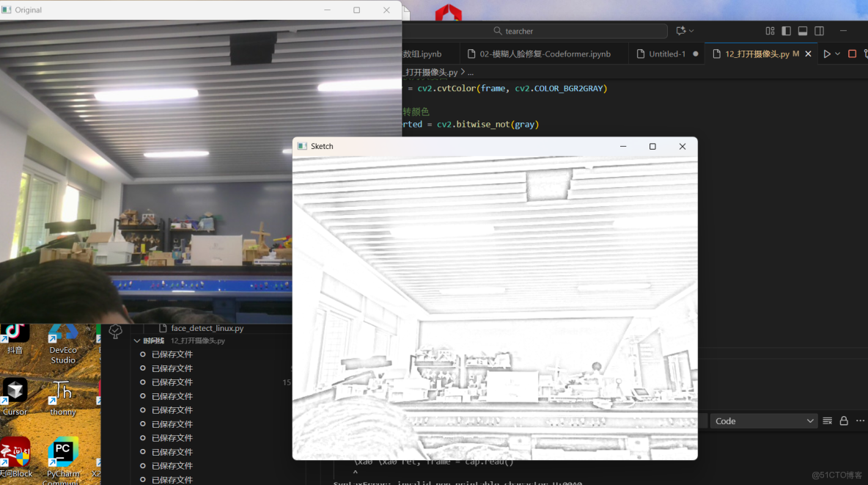Screen dimensions: 868x485
Task: Close the Sketch window
Action: tap(683, 146)
